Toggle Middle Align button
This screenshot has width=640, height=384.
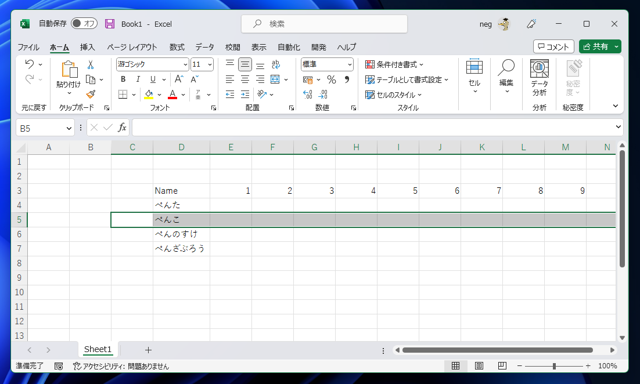[245, 64]
